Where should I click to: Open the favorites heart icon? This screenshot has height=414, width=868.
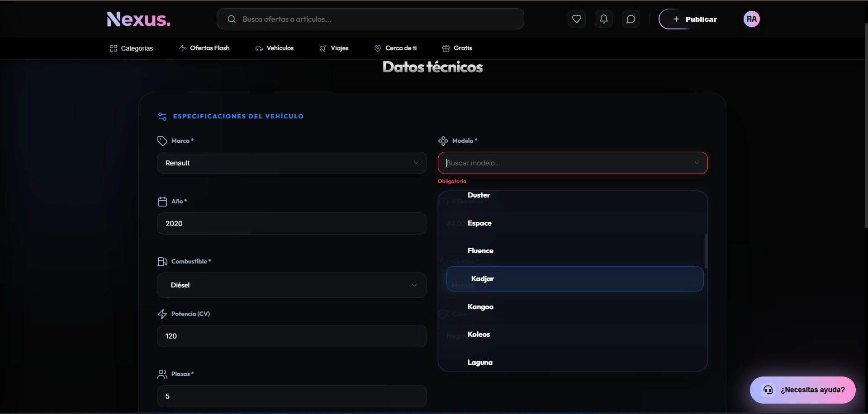tap(576, 19)
